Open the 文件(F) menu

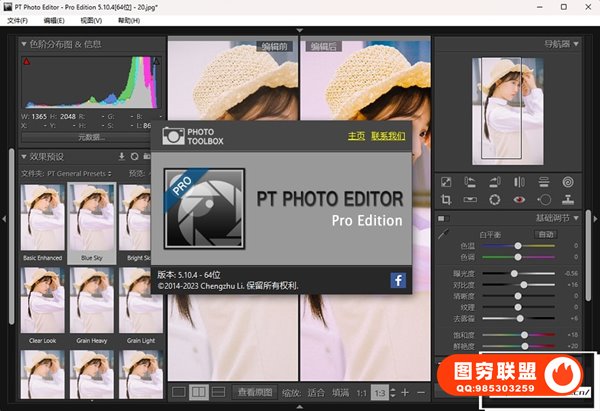[x=17, y=19]
